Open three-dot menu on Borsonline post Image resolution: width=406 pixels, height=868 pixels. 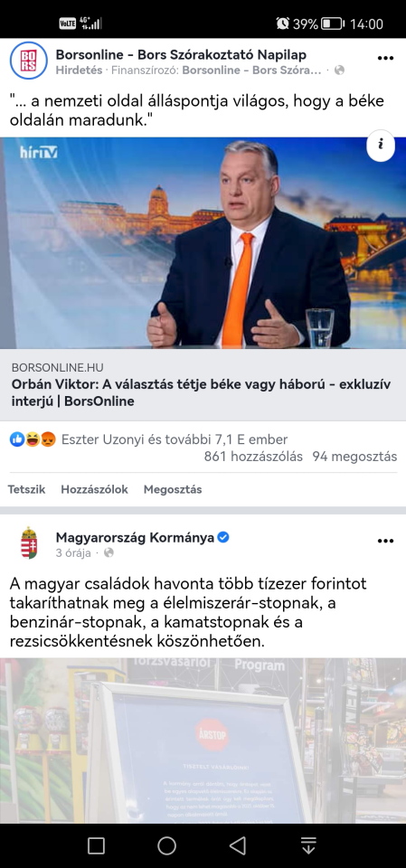click(385, 58)
